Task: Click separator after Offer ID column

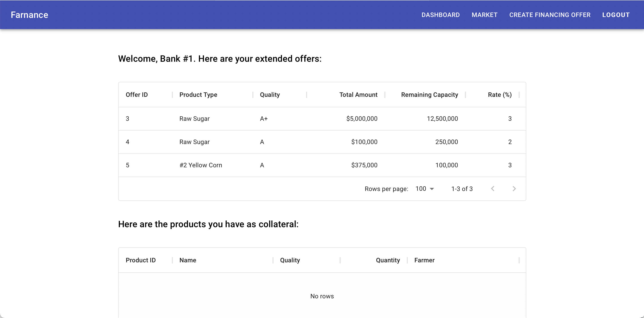Action: [172, 95]
